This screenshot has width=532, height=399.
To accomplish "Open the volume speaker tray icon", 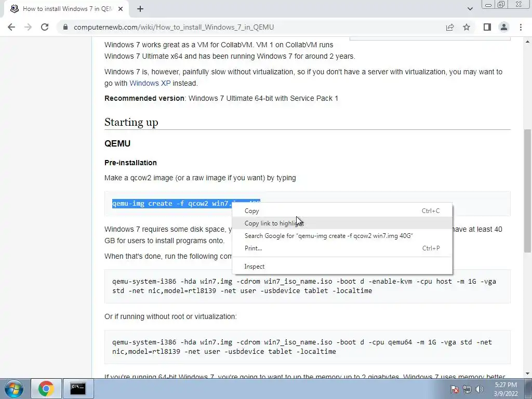I will [480, 389].
